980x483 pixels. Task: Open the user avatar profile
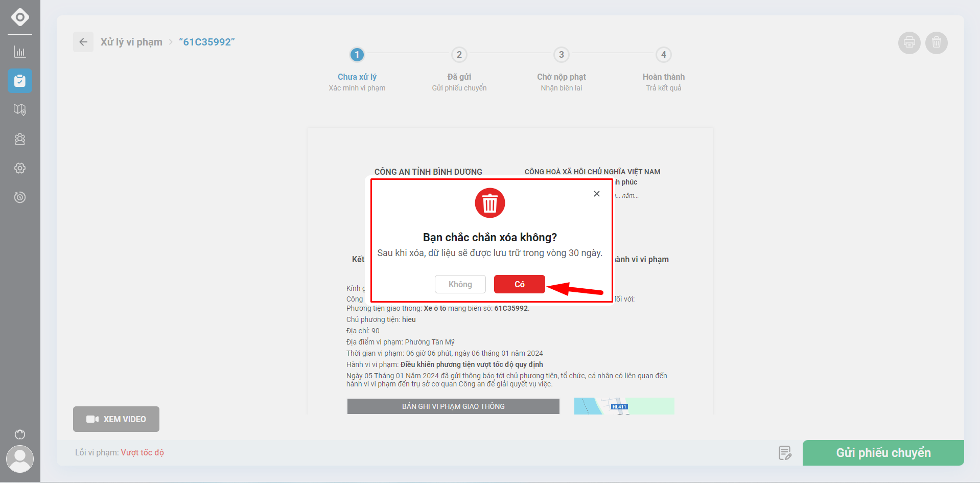[20, 459]
